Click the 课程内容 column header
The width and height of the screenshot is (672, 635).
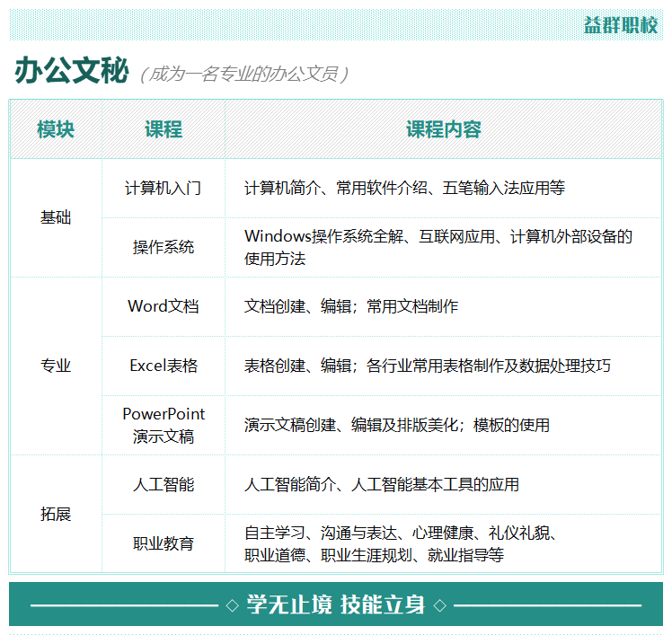[443, 129]
